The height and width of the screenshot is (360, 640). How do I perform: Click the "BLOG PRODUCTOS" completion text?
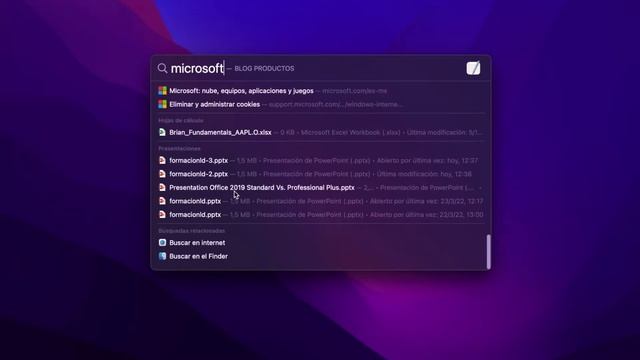264,69
